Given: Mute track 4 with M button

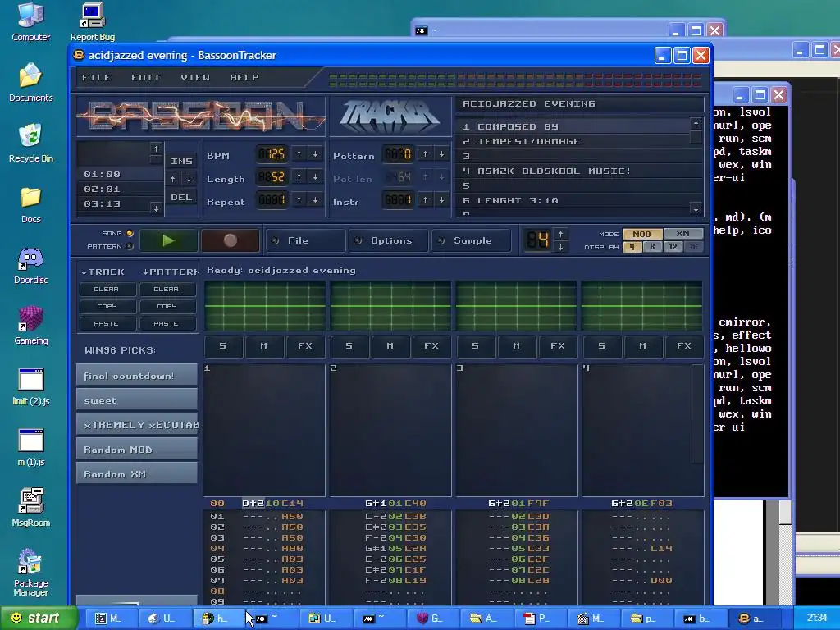Looking at the screenshot, I should point(643,346).
